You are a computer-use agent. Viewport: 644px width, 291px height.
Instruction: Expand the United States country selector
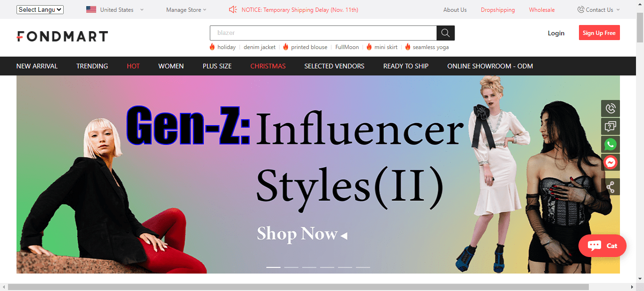[116, 9]
